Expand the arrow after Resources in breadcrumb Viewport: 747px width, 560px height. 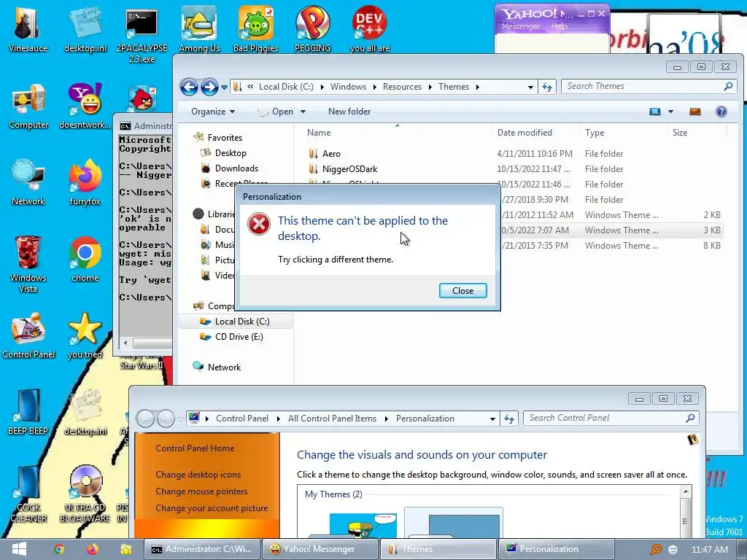tap(430, 87)
